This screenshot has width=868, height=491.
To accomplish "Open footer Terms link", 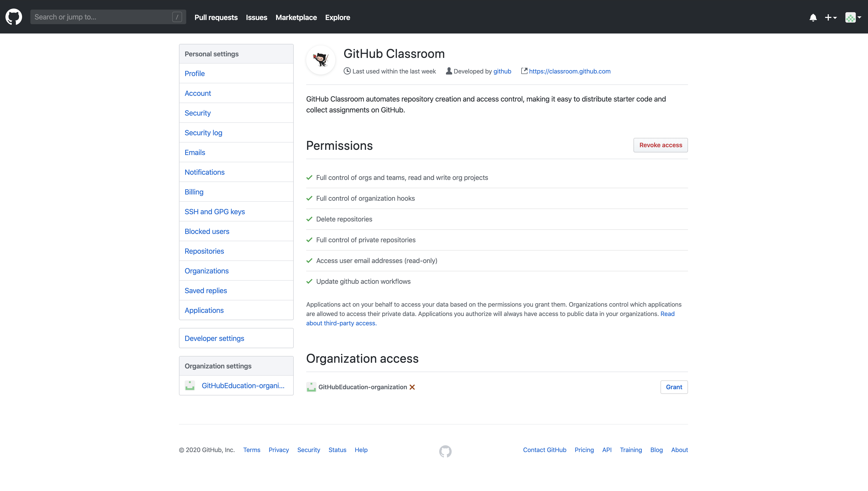I will point(252,450).
